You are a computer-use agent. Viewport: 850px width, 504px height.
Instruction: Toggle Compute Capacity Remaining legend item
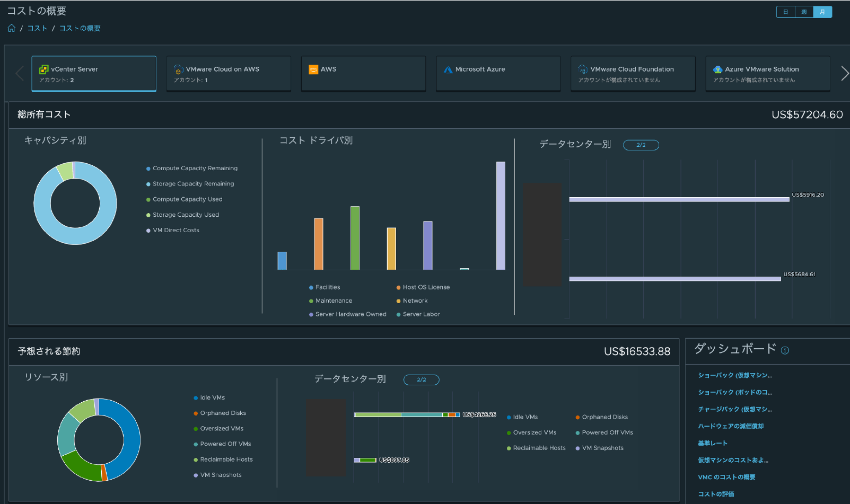click(192, 169)
